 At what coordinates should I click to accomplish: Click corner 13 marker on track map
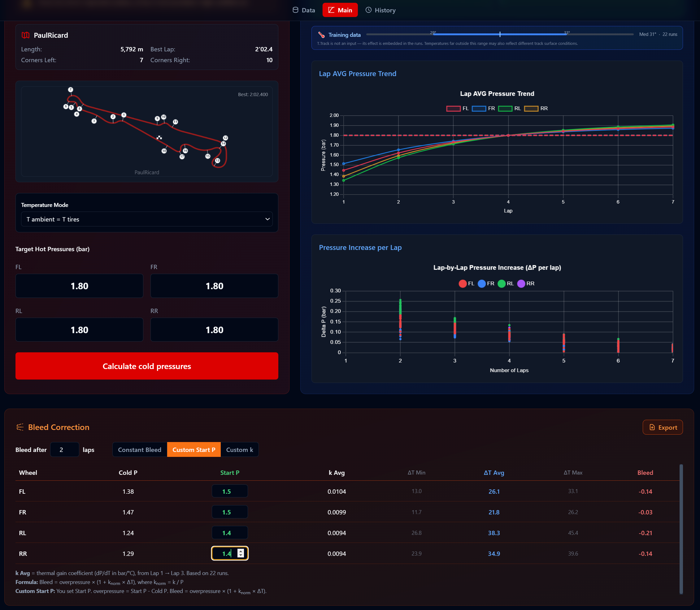coord(217,161)
